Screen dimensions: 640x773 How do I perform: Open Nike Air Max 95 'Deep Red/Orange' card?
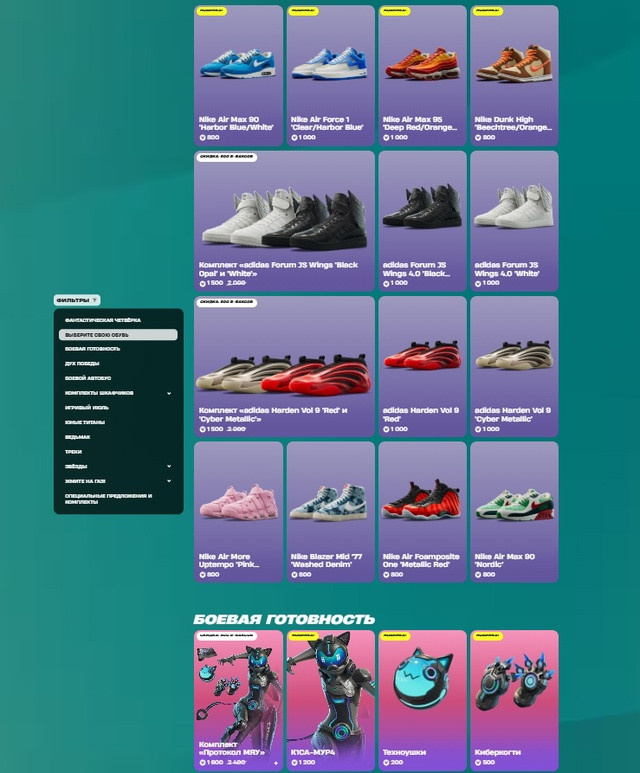coord(423,75)
